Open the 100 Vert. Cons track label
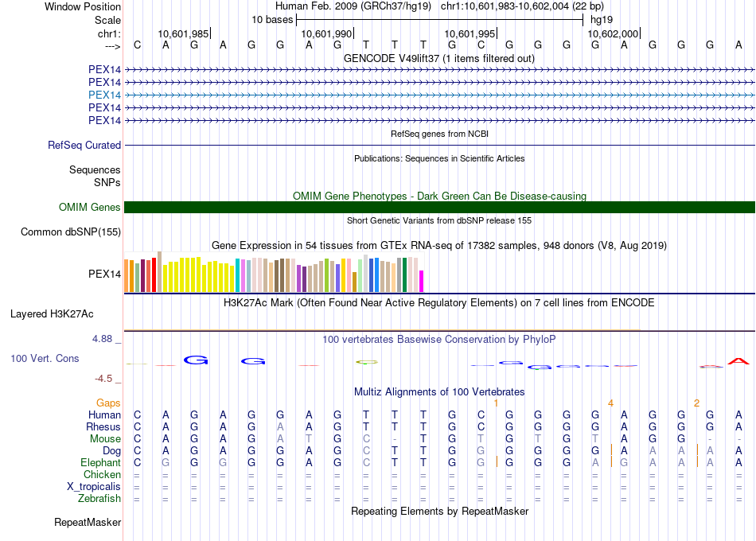Viewport: 756px width, 541px height. coord(45,359)
